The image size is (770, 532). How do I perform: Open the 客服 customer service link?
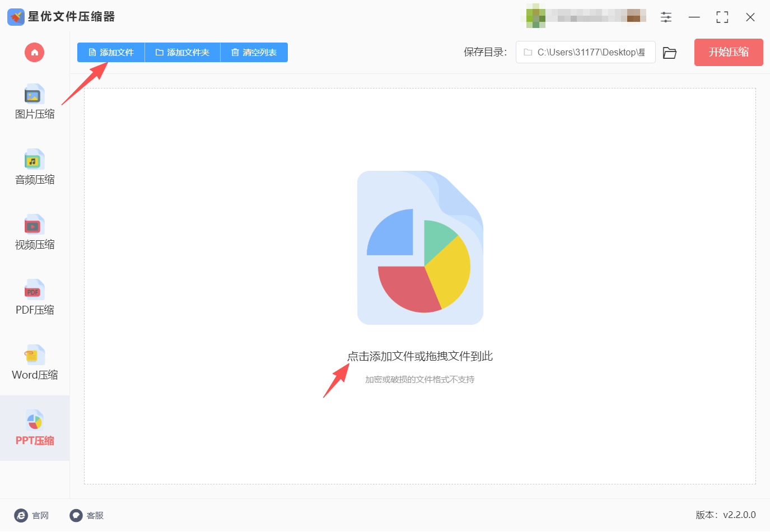[87, 516]
